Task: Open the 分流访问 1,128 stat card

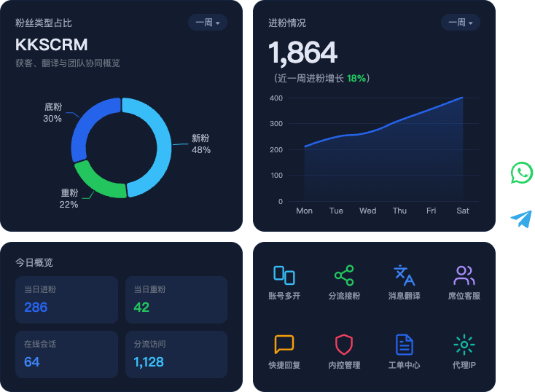Action: point(176,354)
